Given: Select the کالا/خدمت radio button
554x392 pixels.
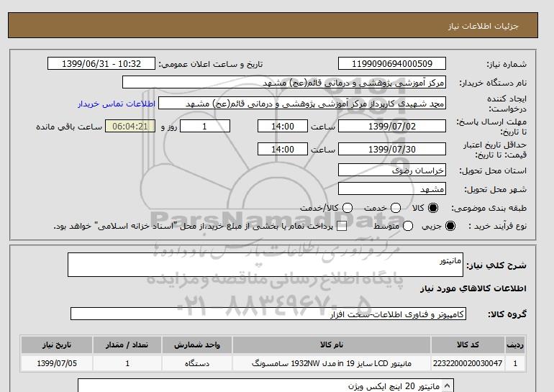Looking at the screenshot, I should click(x=348, y=208).
